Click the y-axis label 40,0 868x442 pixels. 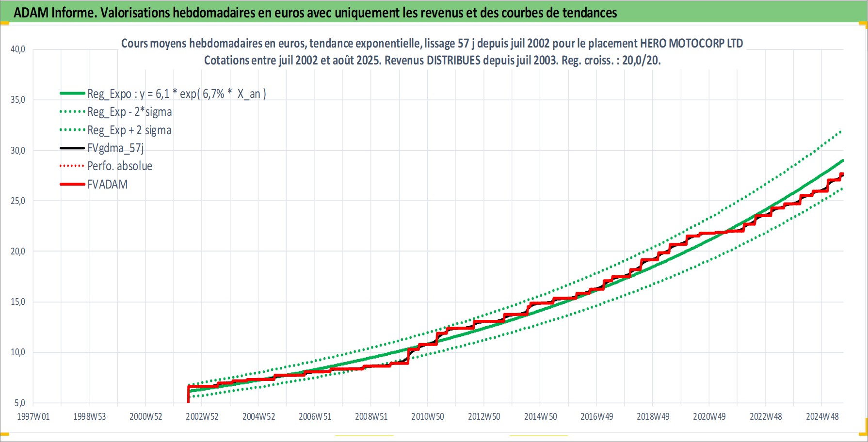coord(18,49)
